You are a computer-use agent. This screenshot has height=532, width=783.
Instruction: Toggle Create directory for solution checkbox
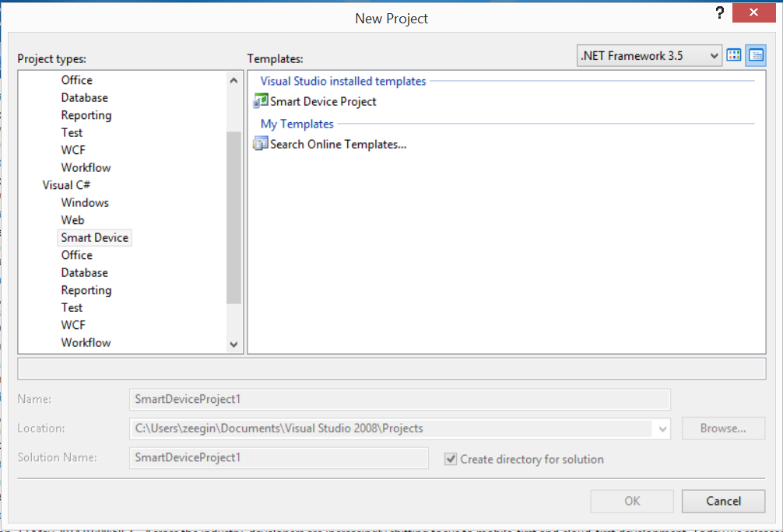pyautogui.click(x=451, y=459)
